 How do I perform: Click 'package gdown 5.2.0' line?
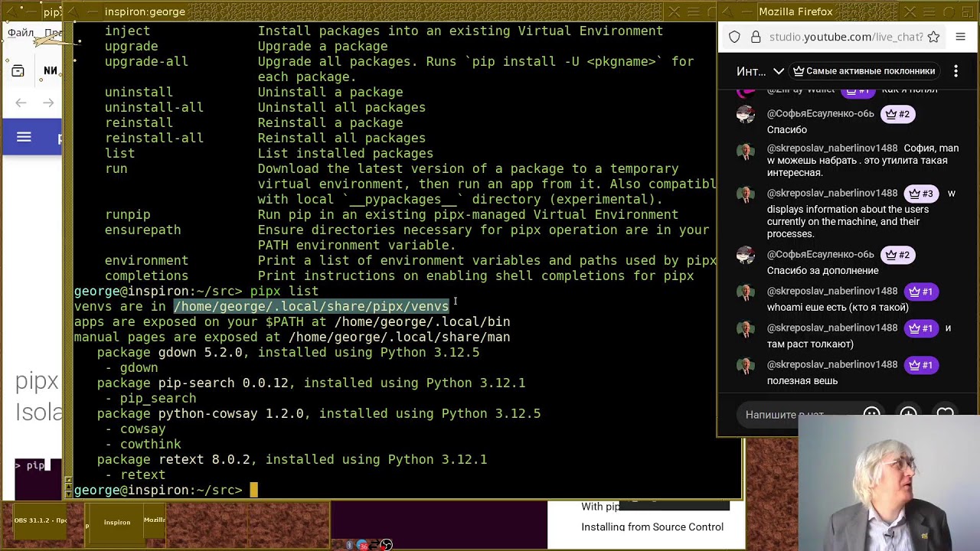[x=288, y=352]
